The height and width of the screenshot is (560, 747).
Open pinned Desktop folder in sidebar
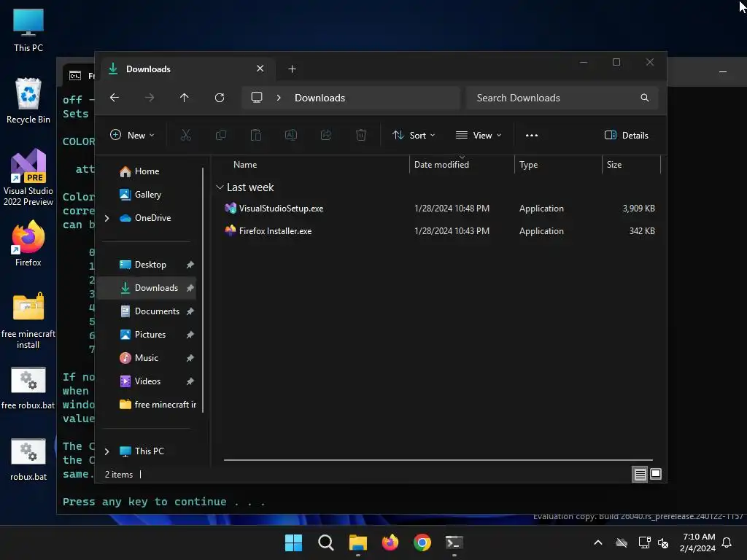(150, 264)
